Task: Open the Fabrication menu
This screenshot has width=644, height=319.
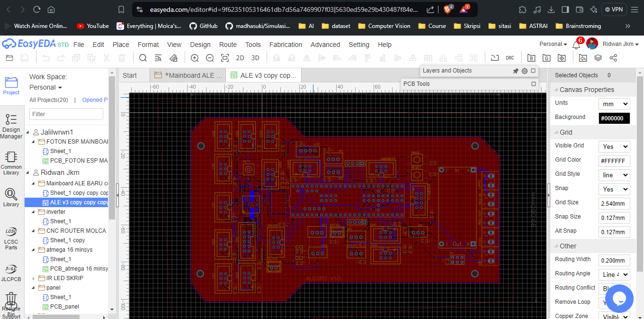Action: pos(286,45)
